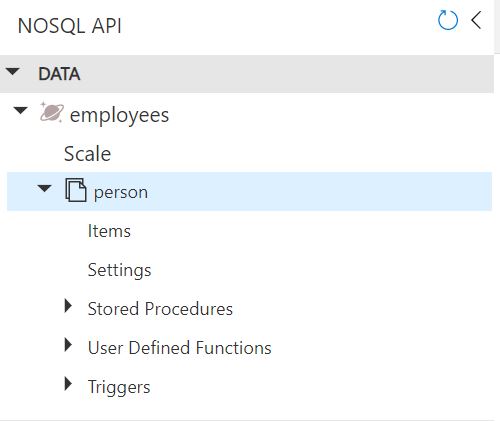Open Settings for the person container
Screen dimensions: 500x421
pyautogui.click(x=119, y=270)
